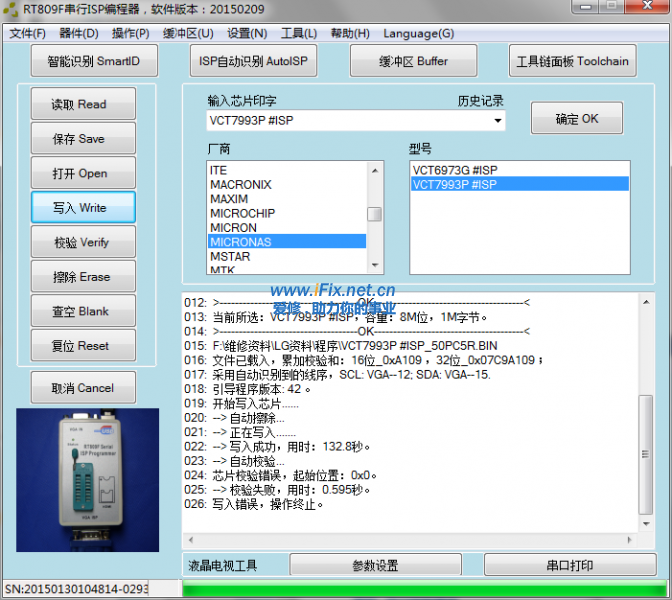Click the 智能识别 SmartID button
Screen dimensions: 672x600
94,61
